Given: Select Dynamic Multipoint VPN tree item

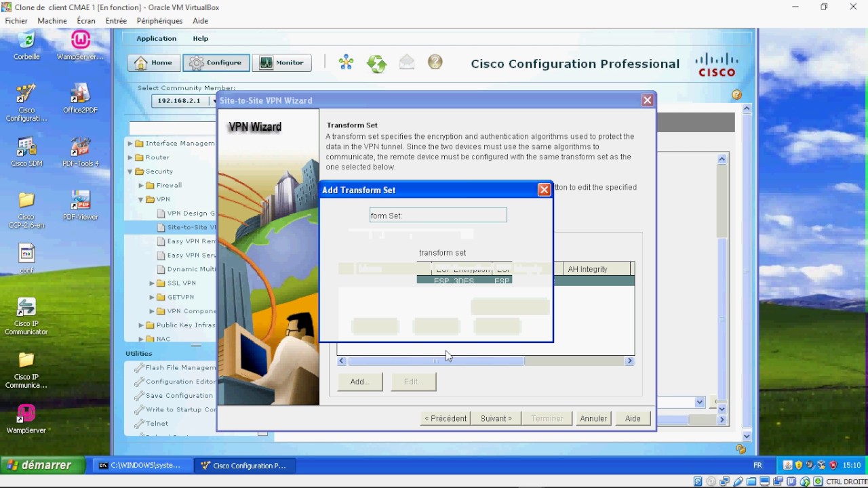Looking at the screenshot, I should click(x=186, y=269).
